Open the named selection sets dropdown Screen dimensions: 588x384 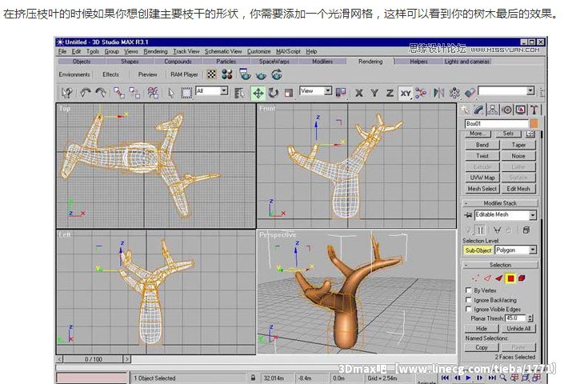coord(530,90)
